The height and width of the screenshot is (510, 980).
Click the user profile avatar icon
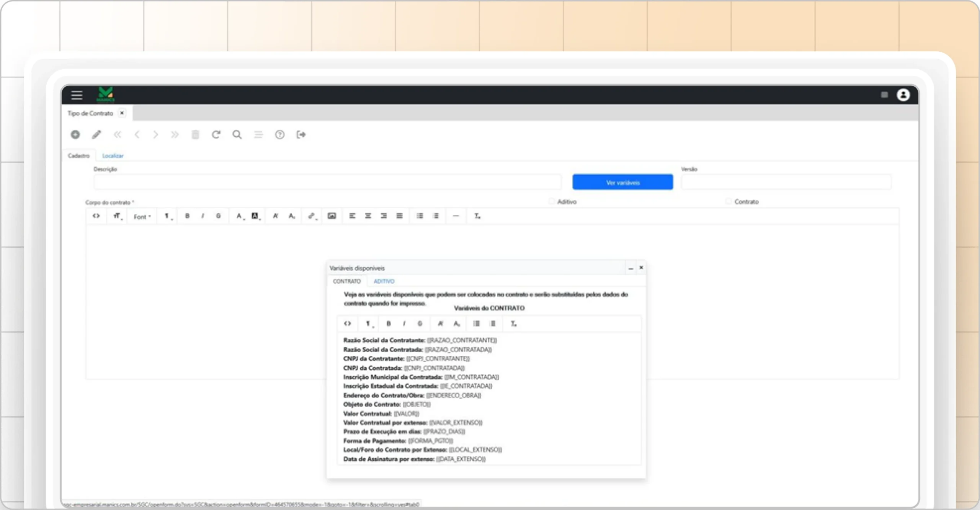point(903,95)
